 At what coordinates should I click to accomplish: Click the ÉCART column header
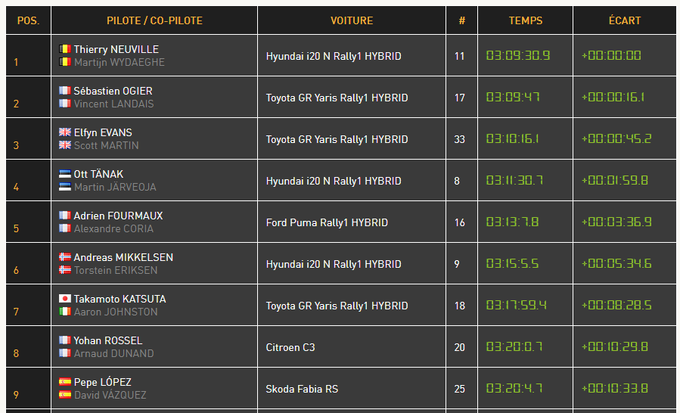pos(625,20)
